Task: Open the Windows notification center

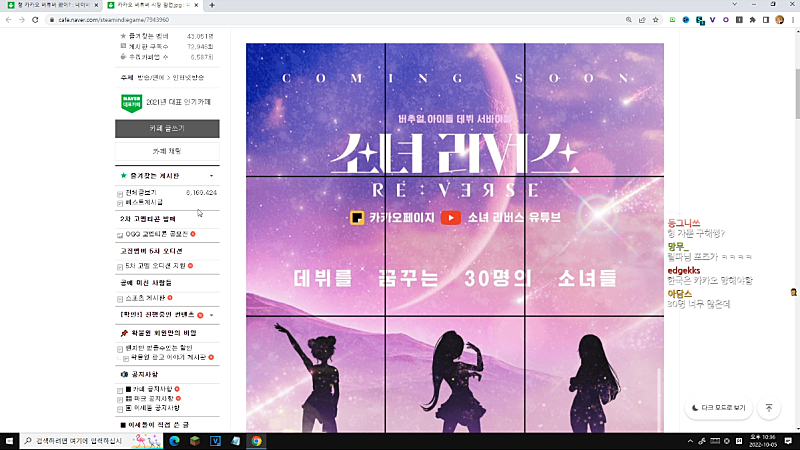Action: (788, 441)
